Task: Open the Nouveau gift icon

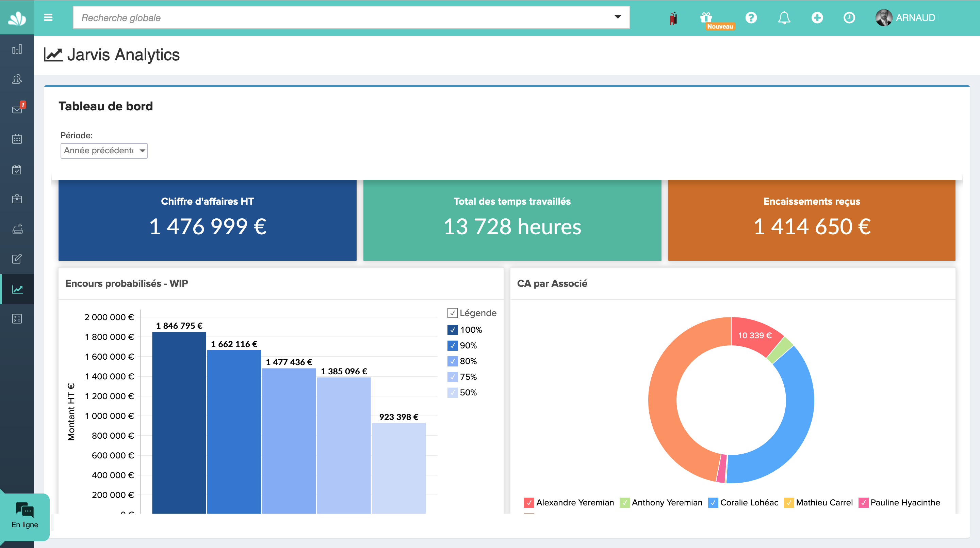Action: click(706, 17)
